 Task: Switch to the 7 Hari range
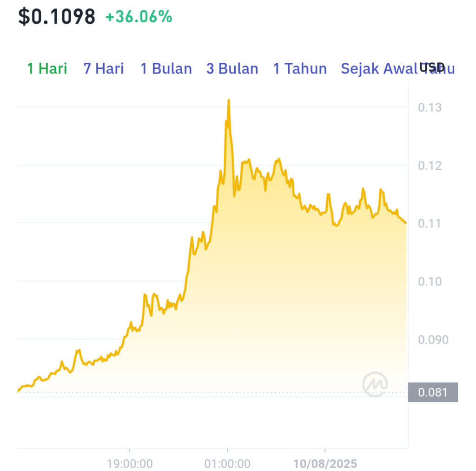(x=104, y=69)
